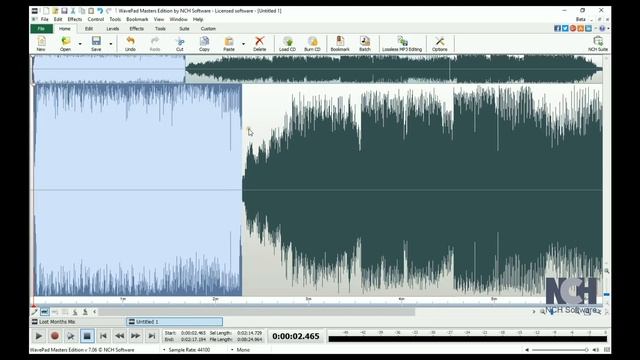Adjust the volume slider at bottom right
Viewport: 640px width, 360px height.
(x=559, y=350)
